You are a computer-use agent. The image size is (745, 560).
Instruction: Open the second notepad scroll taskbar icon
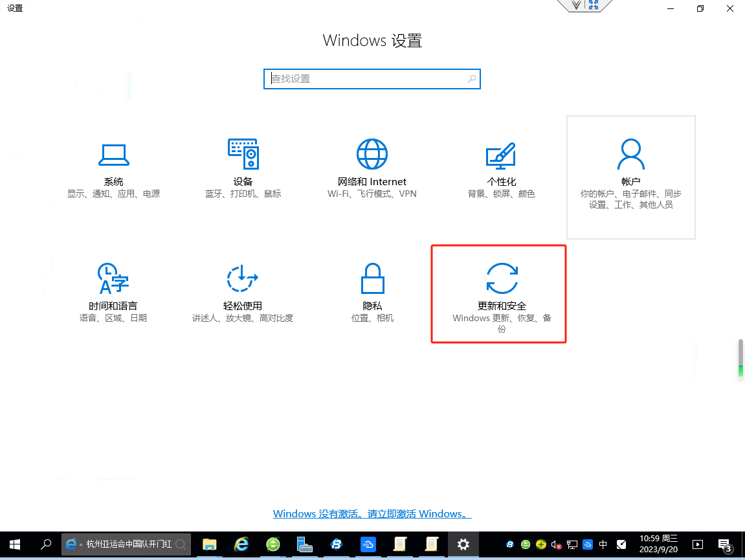tap(432, 544)
